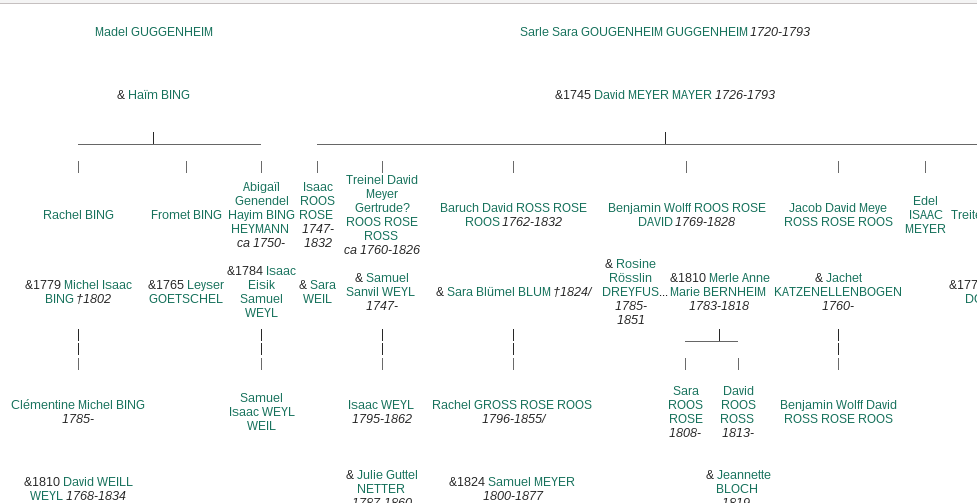Open Rachel BING's entry
Image resolution: width=977 pixels, height=503 pixels.
click(78, 215)
